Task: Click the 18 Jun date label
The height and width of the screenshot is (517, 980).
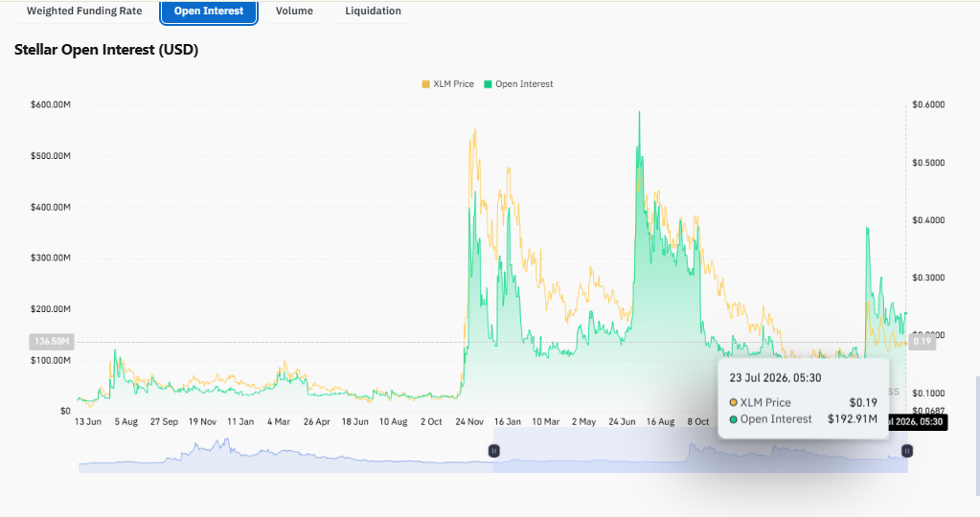Action: coord(355,422)
